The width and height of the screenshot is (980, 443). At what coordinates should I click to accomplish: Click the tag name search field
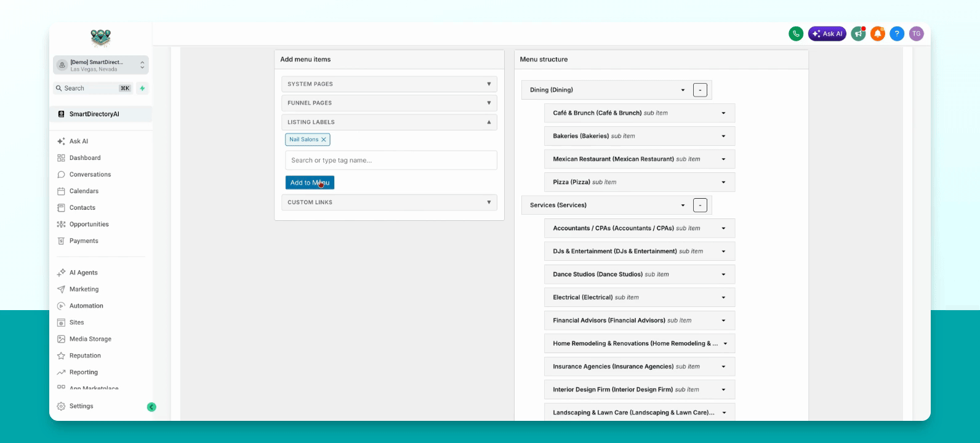[391, 161]
